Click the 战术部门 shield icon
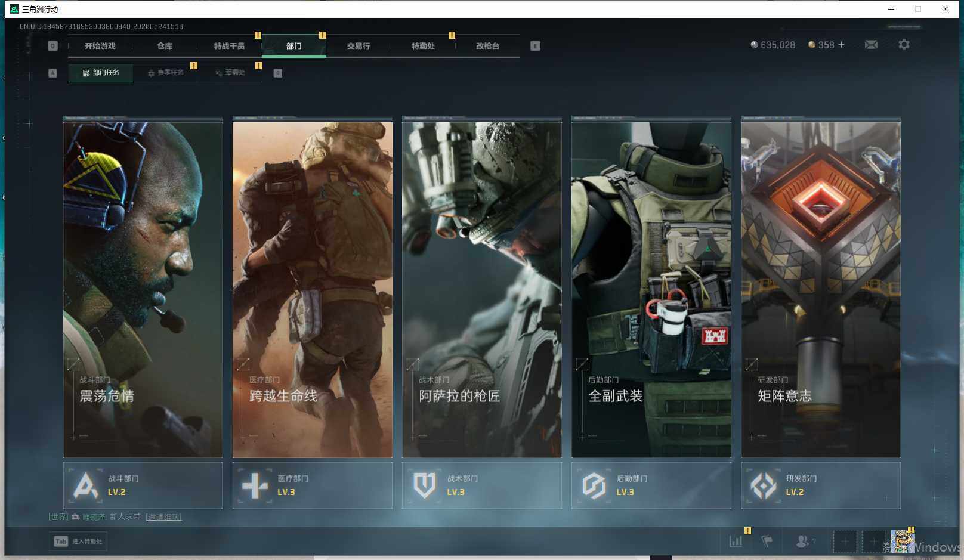 (424, 485)
